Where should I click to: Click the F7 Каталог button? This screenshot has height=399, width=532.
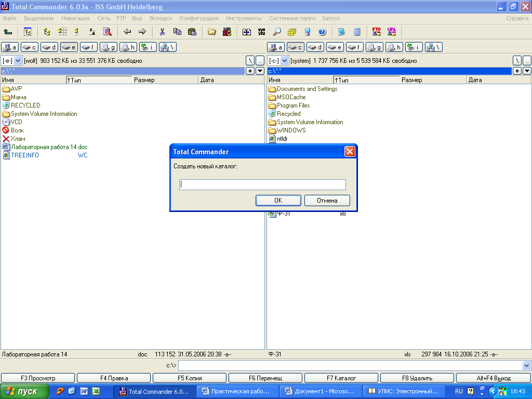(341, 378)
